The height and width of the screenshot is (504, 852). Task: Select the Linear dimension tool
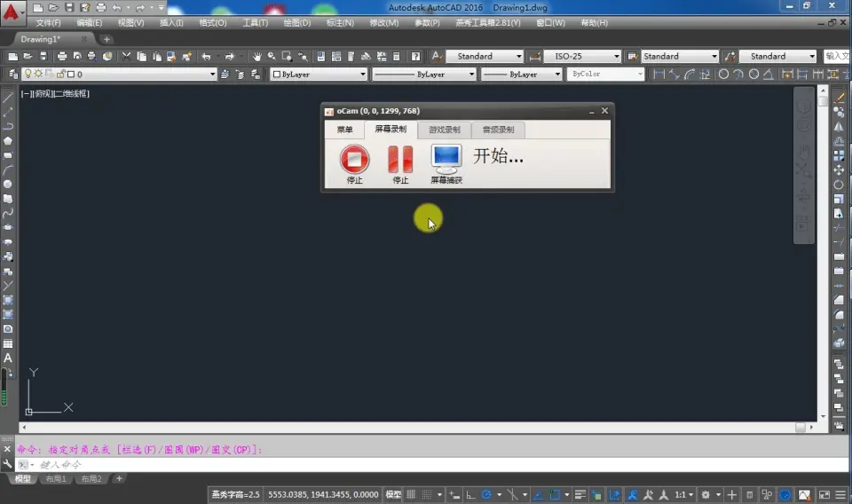pyautogui.click(x=659, y=75)
